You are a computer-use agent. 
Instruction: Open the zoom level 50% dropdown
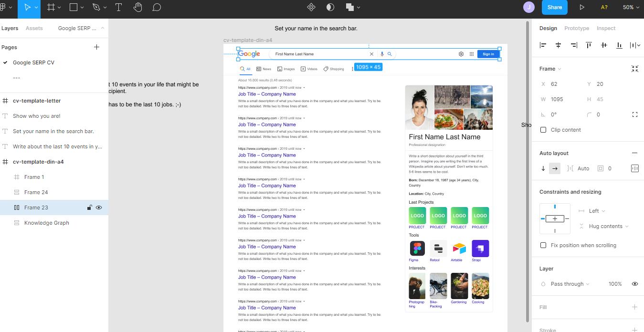coord(631,7)
